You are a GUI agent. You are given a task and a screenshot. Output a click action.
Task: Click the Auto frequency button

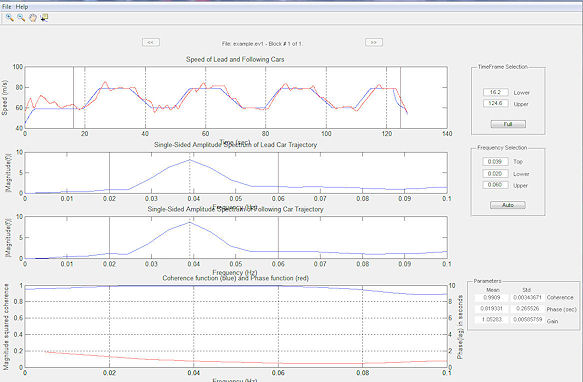tap(508, 205)
